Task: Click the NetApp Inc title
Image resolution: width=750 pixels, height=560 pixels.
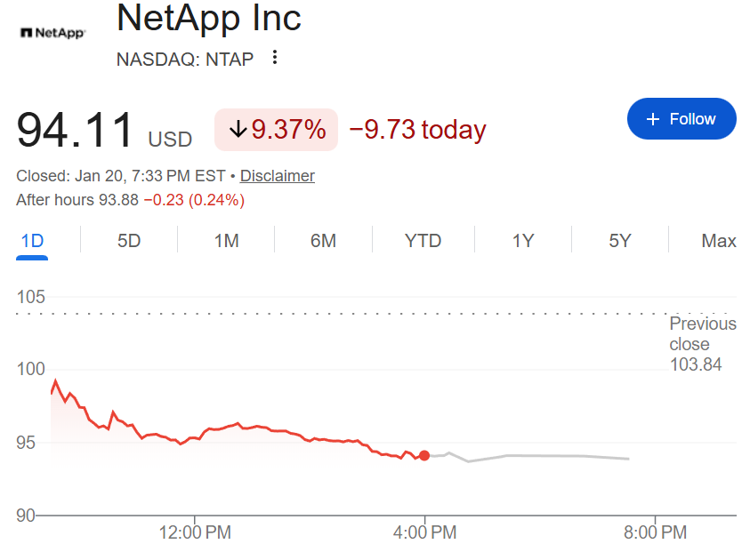Action: pos(209,20)
